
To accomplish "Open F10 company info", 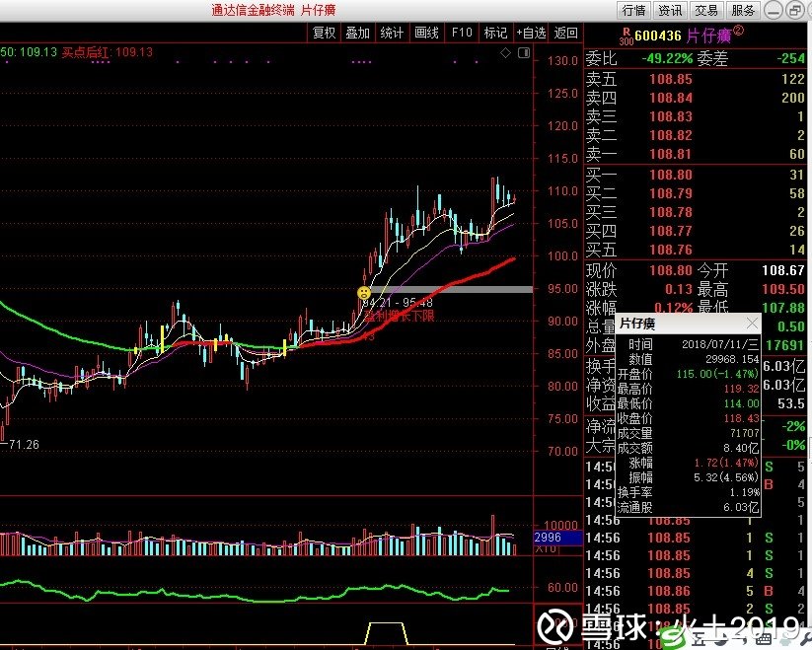I will pos(462,34).
